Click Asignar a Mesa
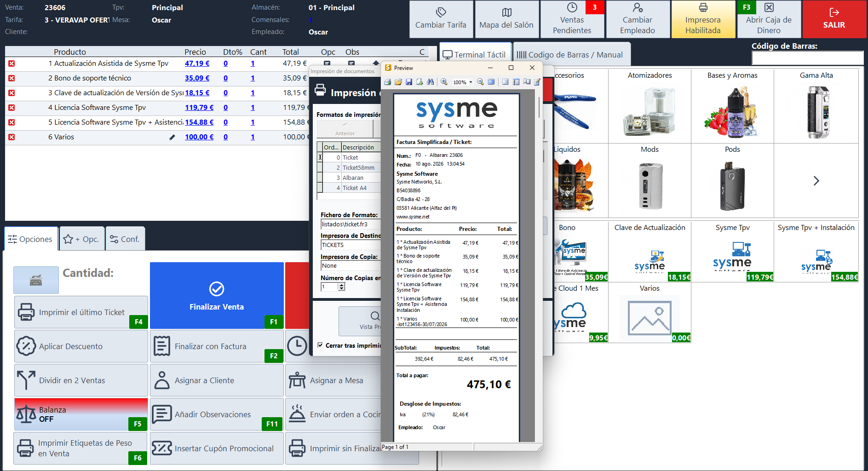 [x=333, y=380]
